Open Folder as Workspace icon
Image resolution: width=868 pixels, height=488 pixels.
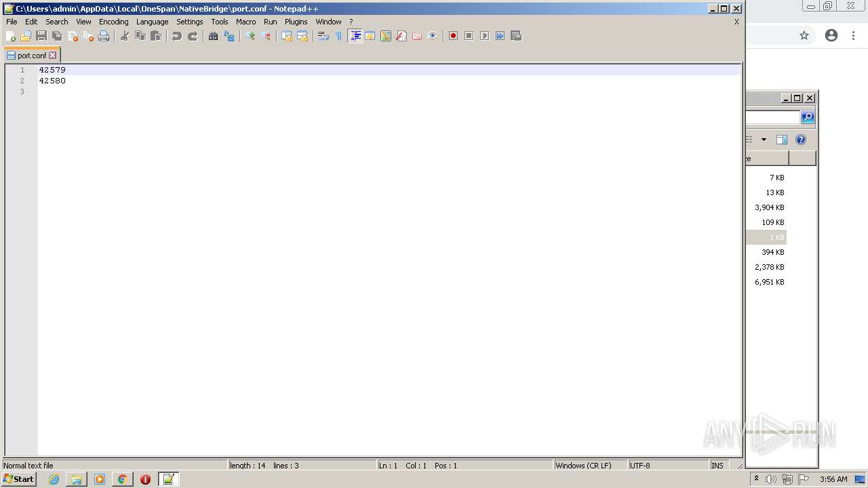[417, 36]
